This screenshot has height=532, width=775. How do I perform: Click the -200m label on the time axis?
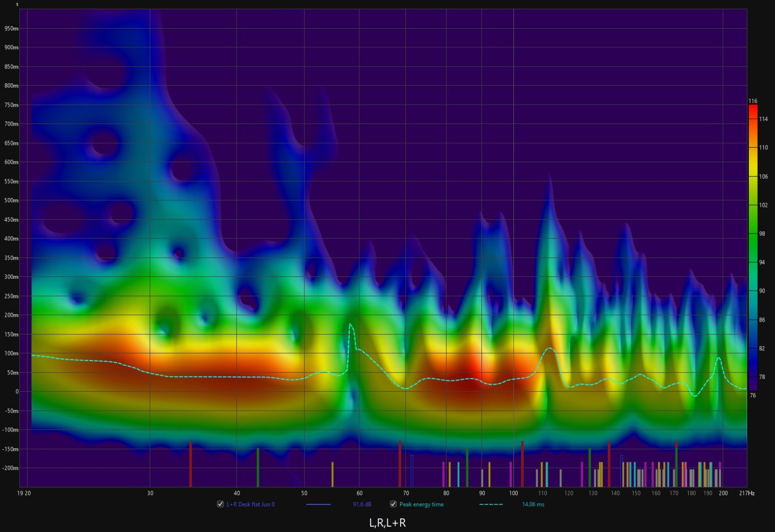[x=10, y=468]
